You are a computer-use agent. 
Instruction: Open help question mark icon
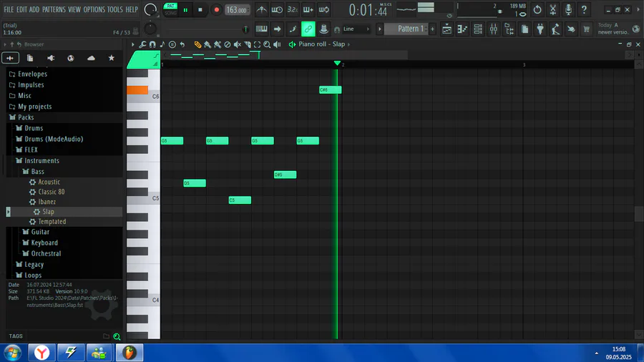coord(584,9)
